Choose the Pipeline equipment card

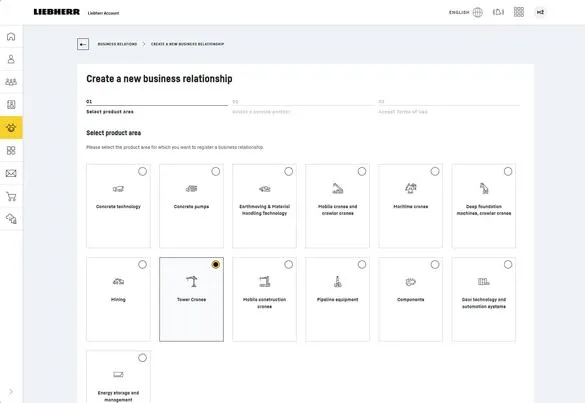337,299
